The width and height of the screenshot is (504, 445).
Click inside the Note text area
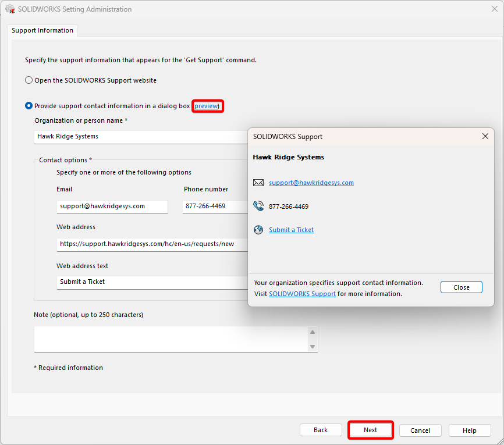point(171,339)
